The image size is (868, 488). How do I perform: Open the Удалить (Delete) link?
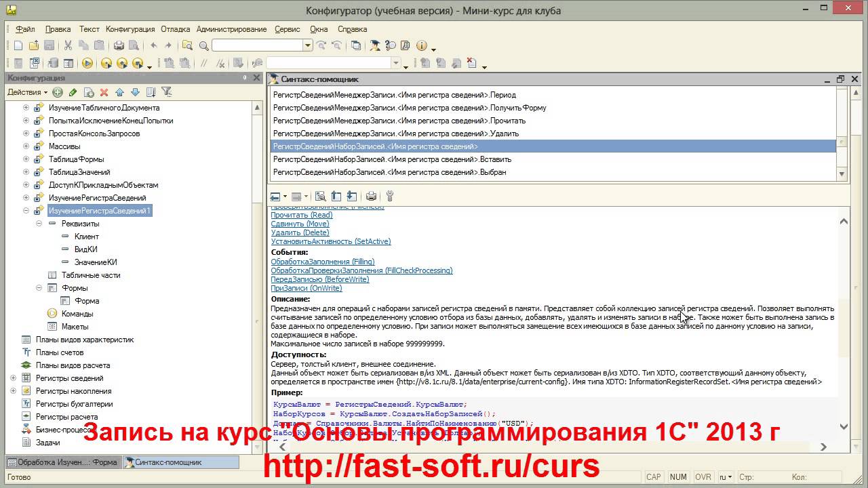pyautogui.click(x=300, y=232)
